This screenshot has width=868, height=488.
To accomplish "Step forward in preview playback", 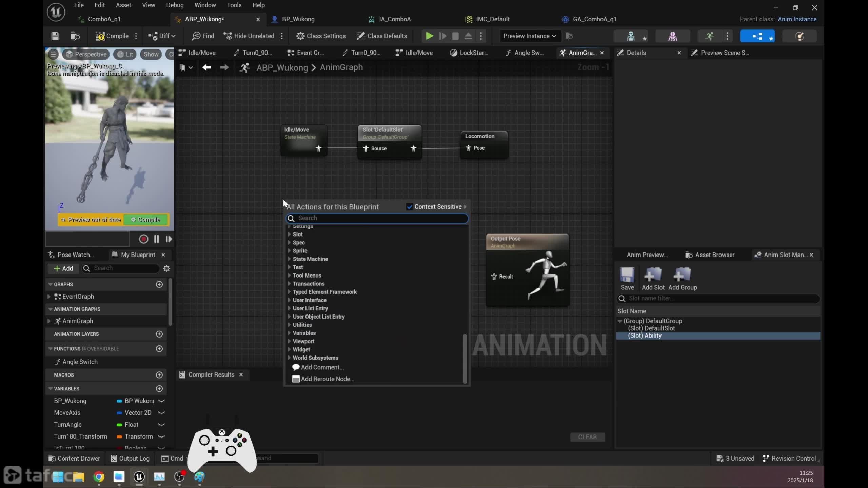I will pos(169,239).
